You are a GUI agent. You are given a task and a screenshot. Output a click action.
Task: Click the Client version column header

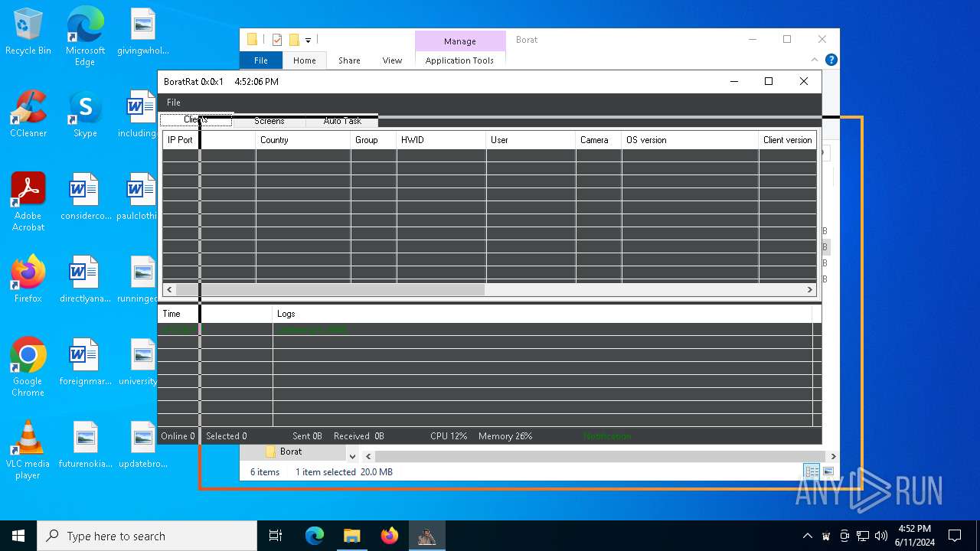click(x=788, y=140)
